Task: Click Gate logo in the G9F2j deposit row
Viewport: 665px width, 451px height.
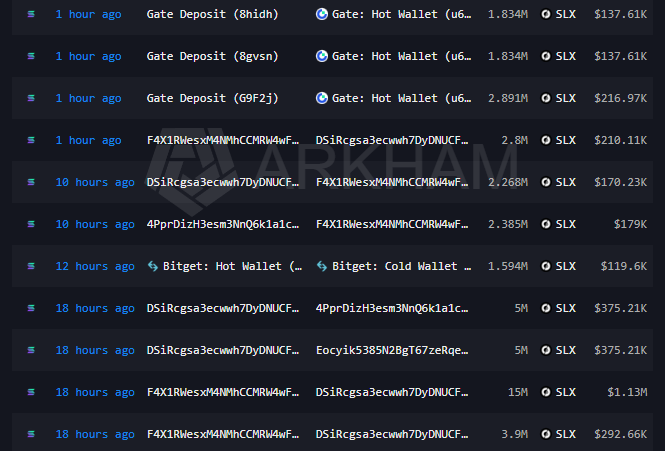Action: pyautogui.click(x=322, y=98)
